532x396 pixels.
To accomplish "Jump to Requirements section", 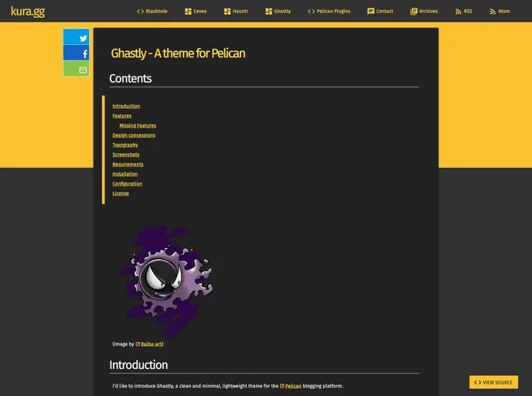I will point(128,165).
